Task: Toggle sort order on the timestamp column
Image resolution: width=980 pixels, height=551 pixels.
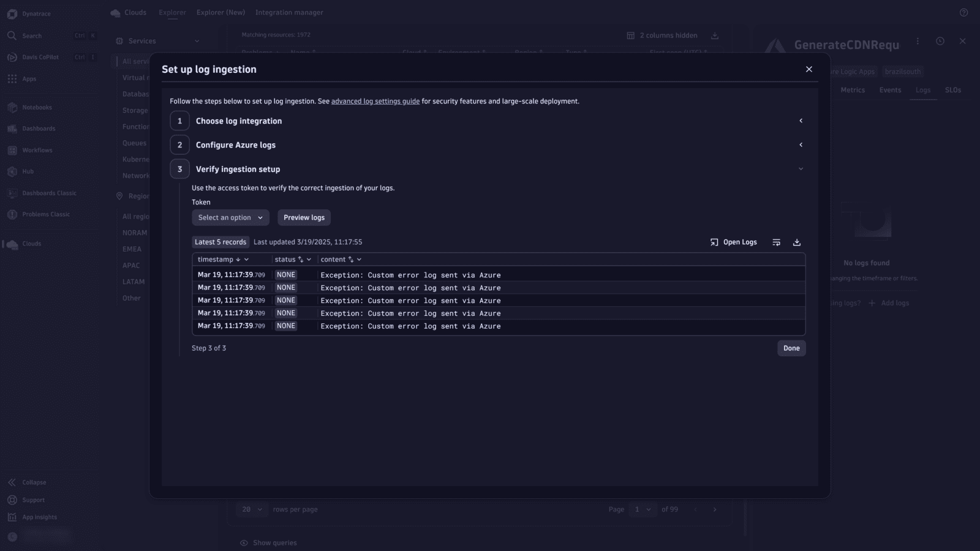Action: [238, 259]
